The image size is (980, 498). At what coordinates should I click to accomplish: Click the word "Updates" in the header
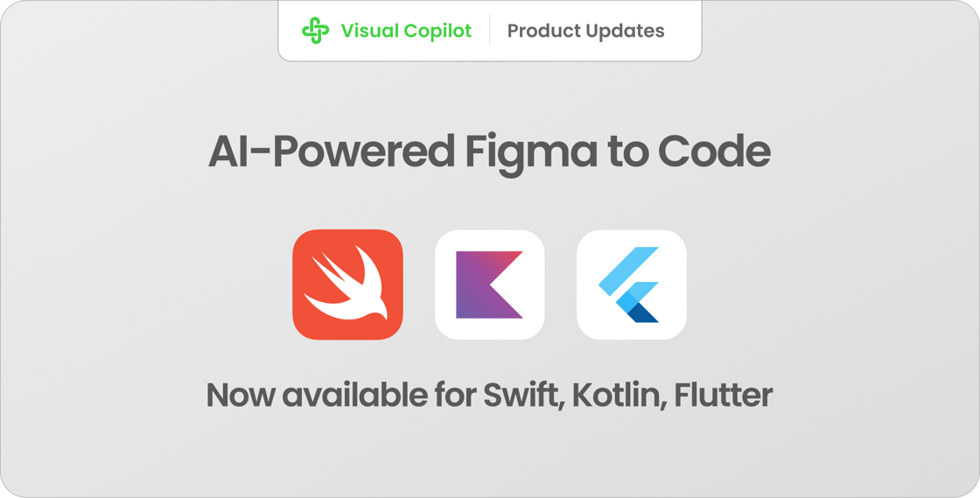coord(626,32)
